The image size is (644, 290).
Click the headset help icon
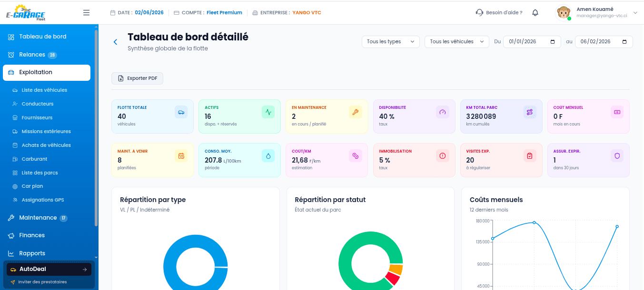pos(479,13)
